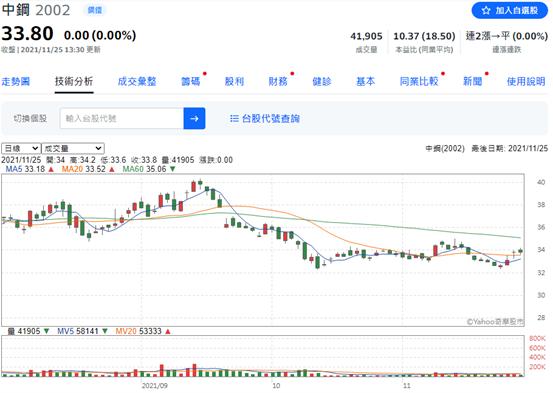Click the 台股代號查詢 link
The width and height of the screenshot is (553, 393).
point(271,119)
